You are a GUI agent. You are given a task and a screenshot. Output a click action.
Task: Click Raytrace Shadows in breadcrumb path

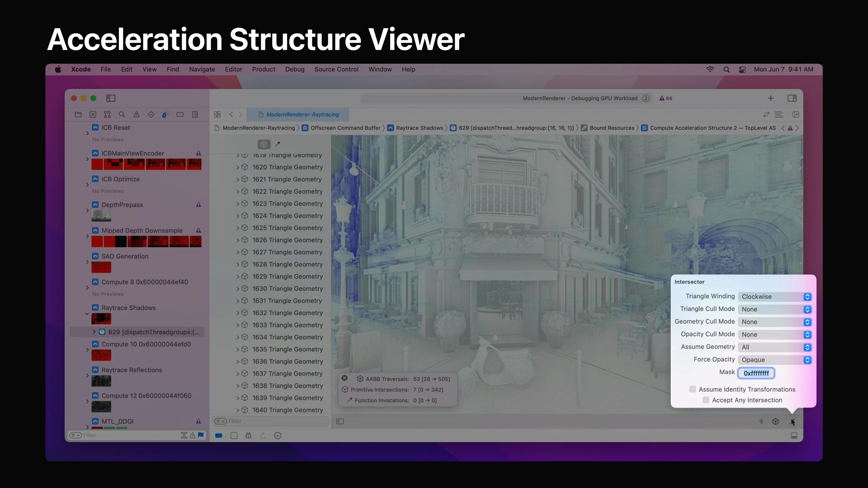[419, 128]
